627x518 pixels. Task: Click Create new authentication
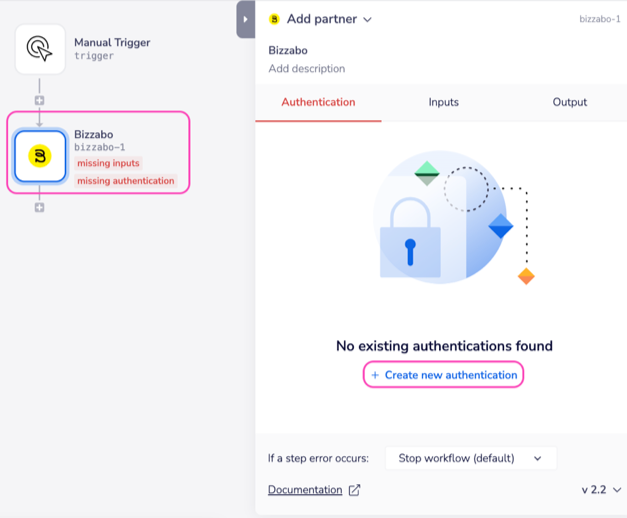point(443,375)
